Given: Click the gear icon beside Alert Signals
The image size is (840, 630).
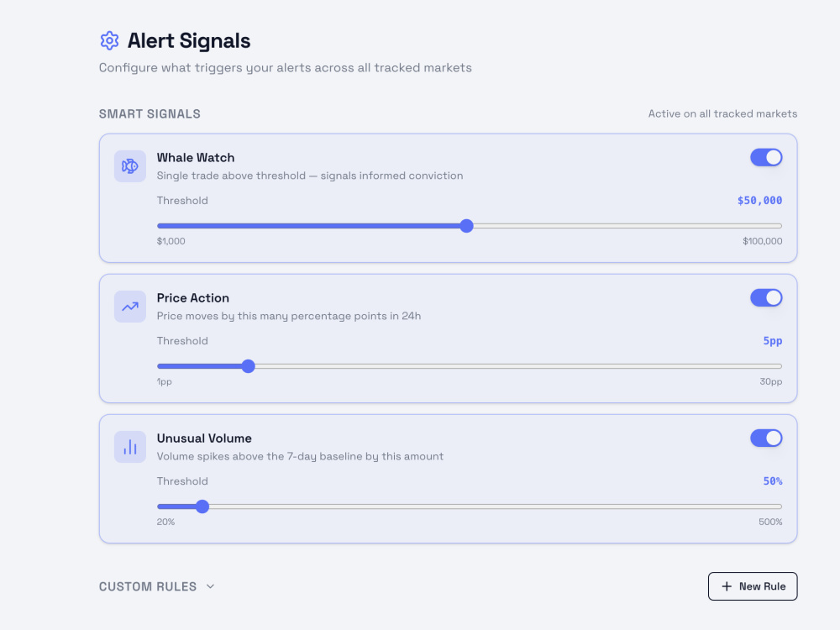Looking at the screenshot, I should (109, 40).
